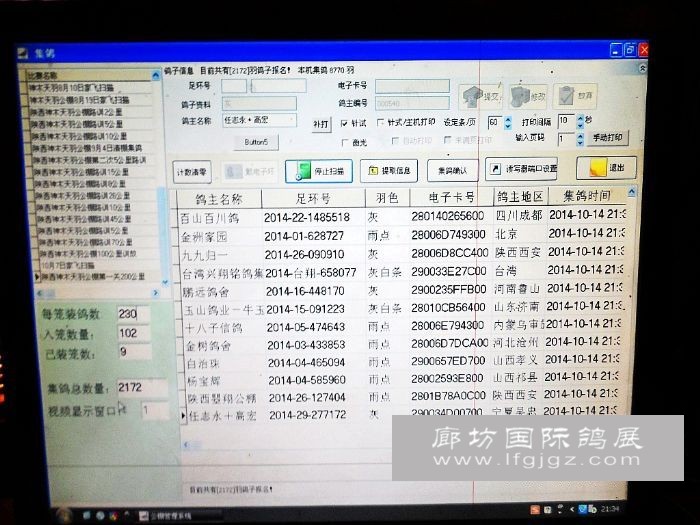Click the 放弃 discard icon button
This screenshot has width=700, height=525.
[575, 96]
